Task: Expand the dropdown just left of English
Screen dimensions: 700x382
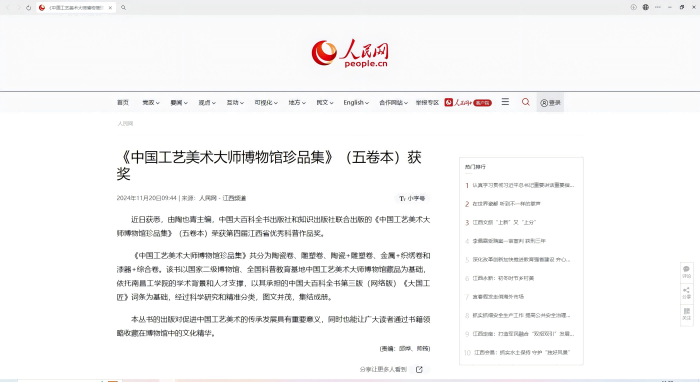Action: point(325,103)
